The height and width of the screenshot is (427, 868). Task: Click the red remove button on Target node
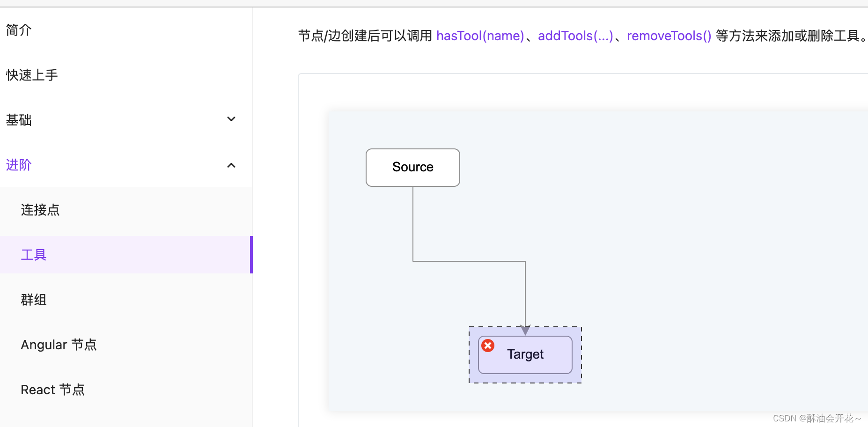click(x=488, y=346)
